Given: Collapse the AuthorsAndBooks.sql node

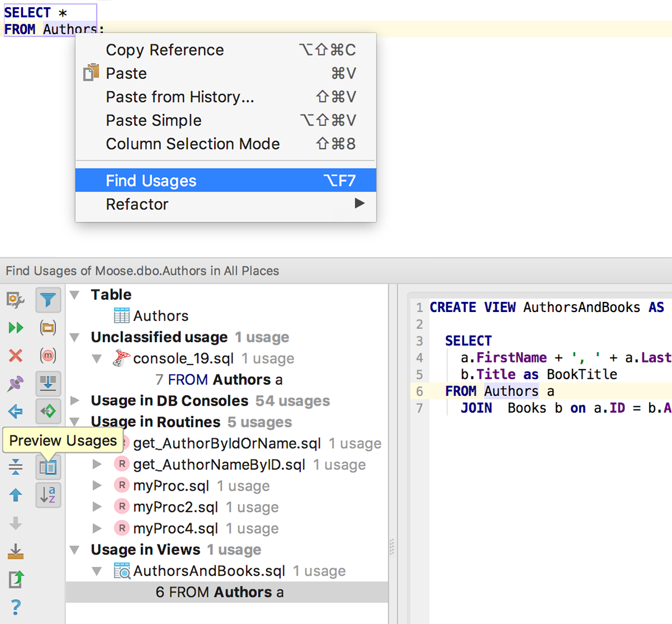Looking at the screenshot, I should pos(97,571).
